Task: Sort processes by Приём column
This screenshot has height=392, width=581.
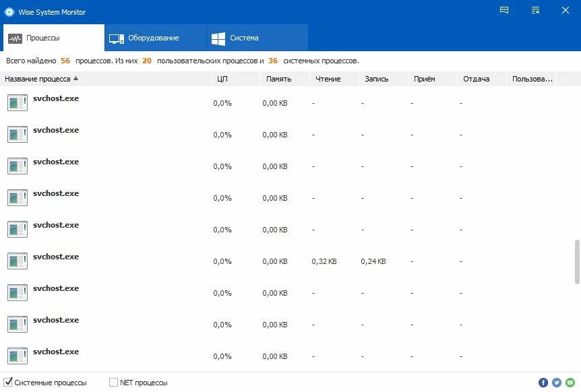Action: point(433,79)
